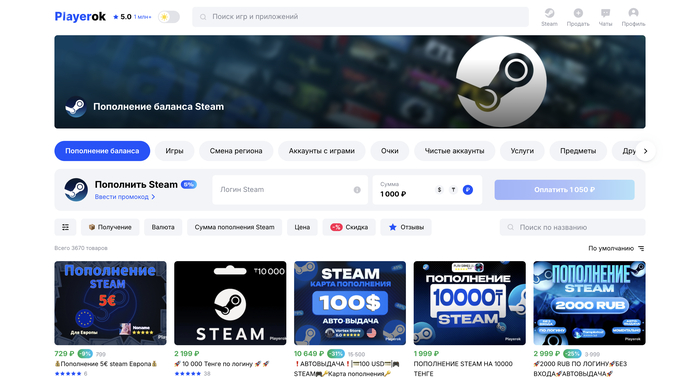Switch to the Смена региона tab
The image size is (700, 377).
(x=236, y=151)
